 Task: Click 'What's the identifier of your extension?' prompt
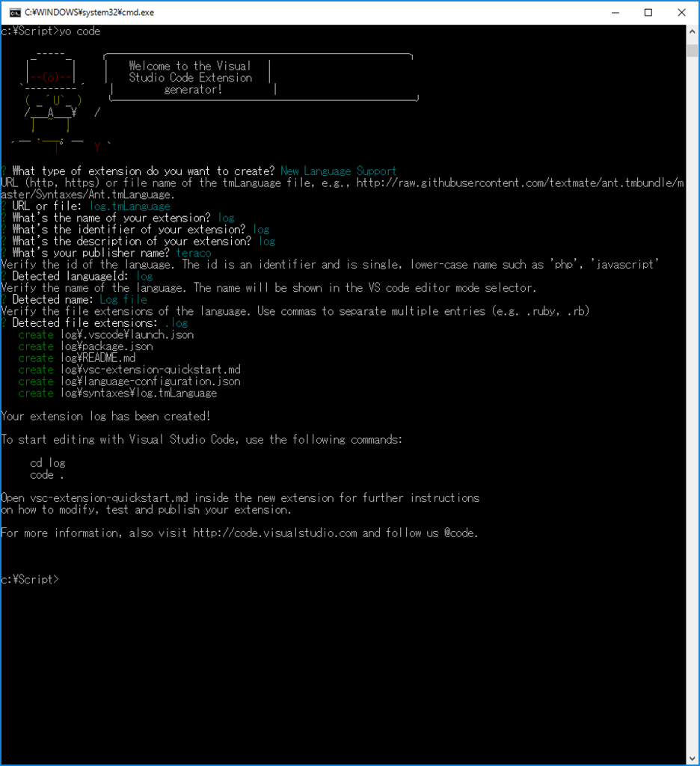[x=129, y=230]
